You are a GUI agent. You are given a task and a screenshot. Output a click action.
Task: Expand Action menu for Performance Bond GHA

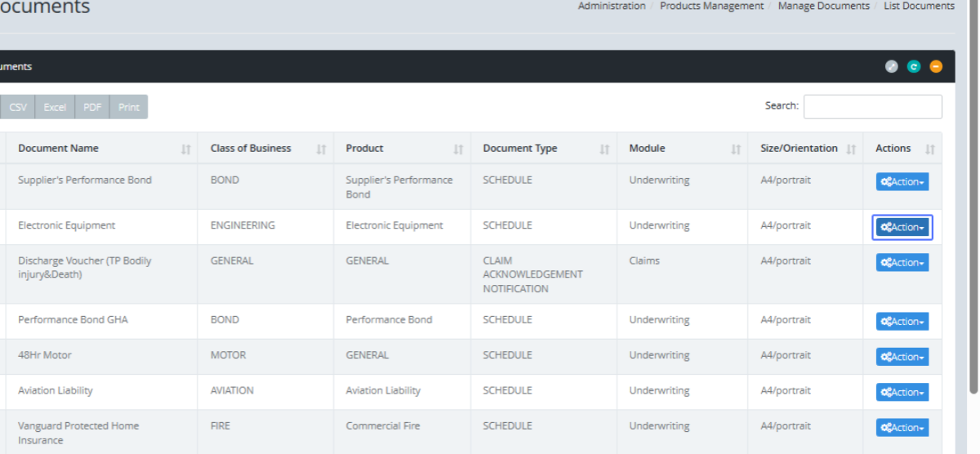[902, 322]
